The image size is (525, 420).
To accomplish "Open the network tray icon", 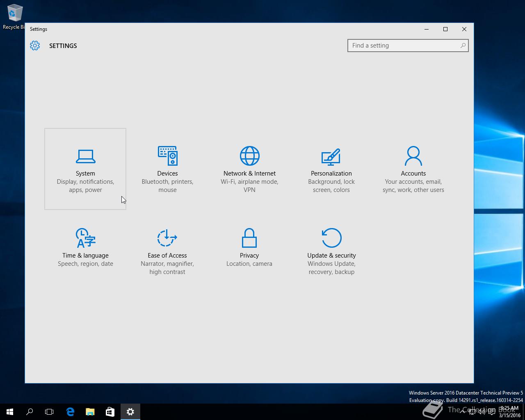I will 472,412.
